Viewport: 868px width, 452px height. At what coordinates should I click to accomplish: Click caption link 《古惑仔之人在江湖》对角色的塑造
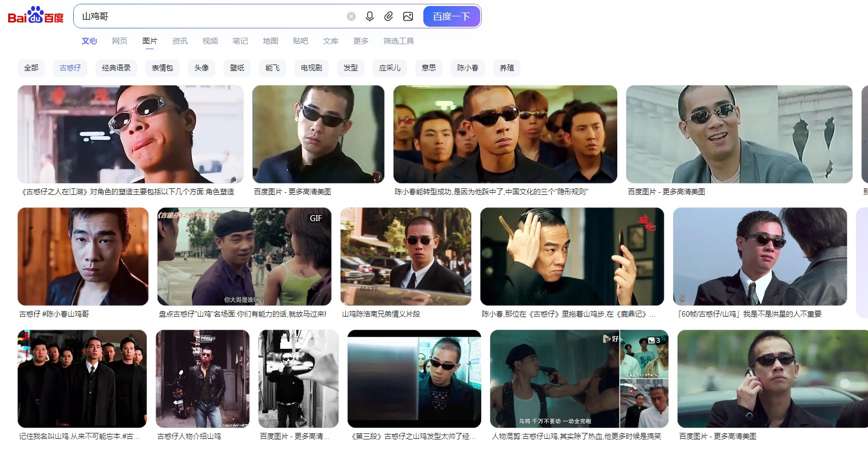pos(128,192)
